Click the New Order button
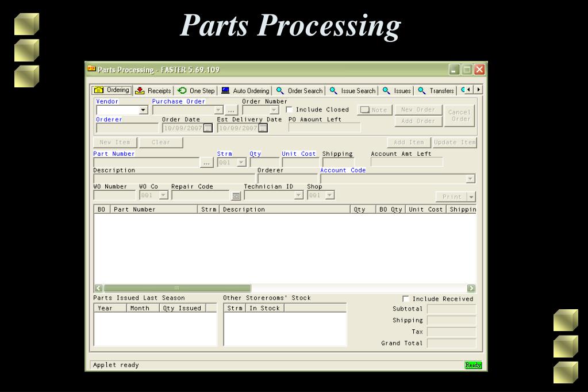The width and height of the screenshot is (588, 392). 418,110
